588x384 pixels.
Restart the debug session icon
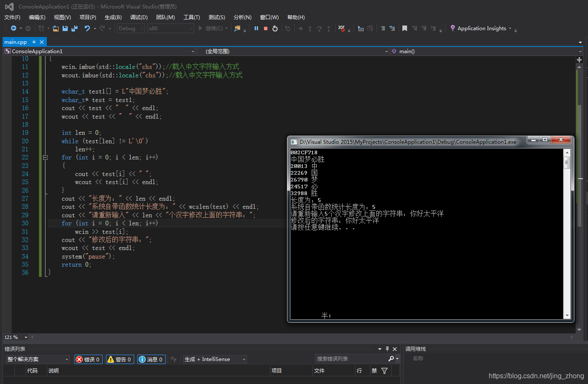click(x=275, y=28)
